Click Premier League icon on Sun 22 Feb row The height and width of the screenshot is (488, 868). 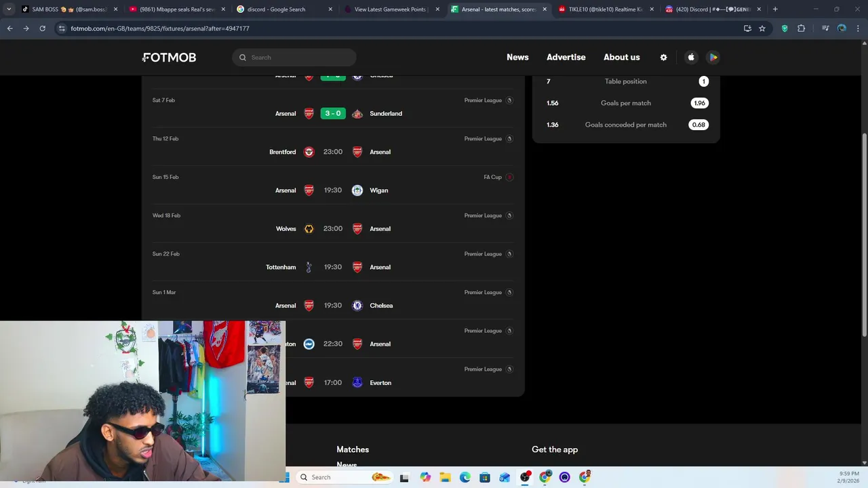click(509, 254)
